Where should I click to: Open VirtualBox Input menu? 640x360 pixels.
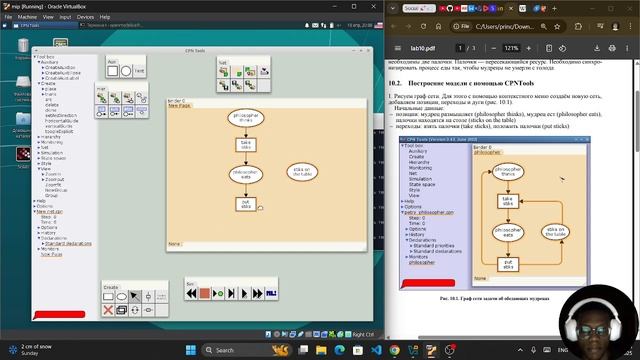(x=65, y=17)
